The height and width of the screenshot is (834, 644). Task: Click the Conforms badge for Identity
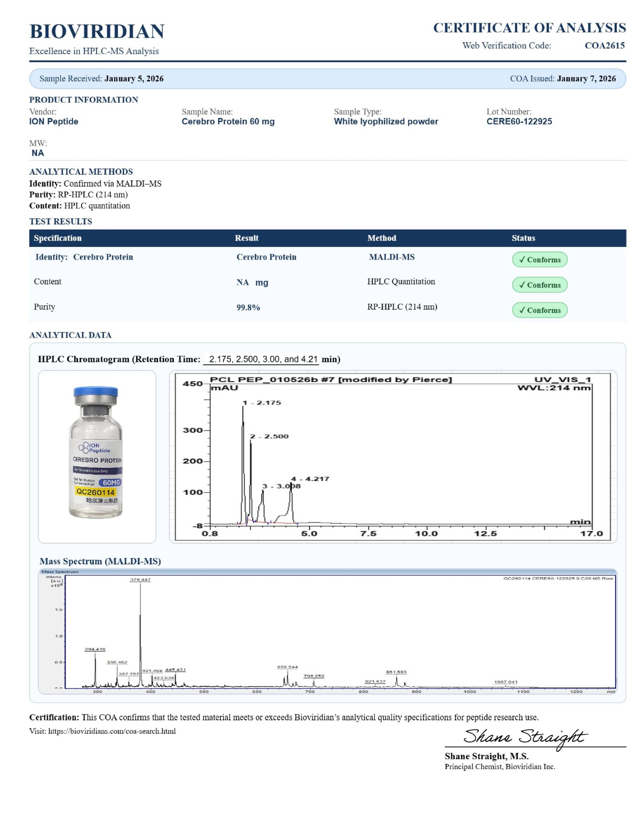tap(539, 260)
